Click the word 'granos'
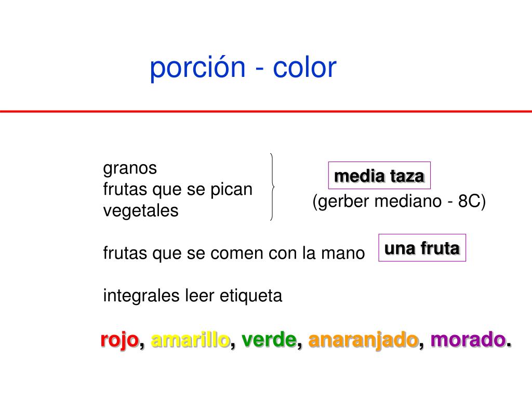The image size is (532, 399). point(130,169)
